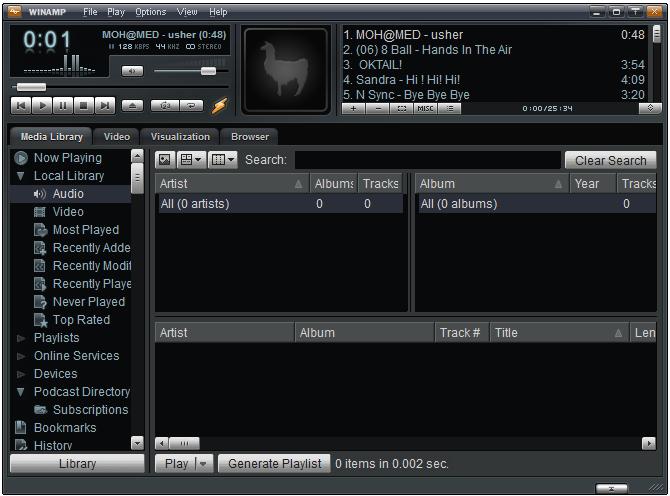
Task: Toggle the album art view button
Action: (x=165, y=160)
